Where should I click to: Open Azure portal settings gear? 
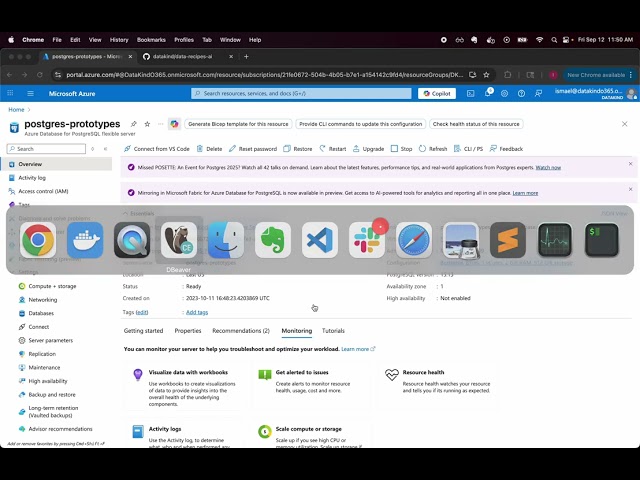coord(504,93)
